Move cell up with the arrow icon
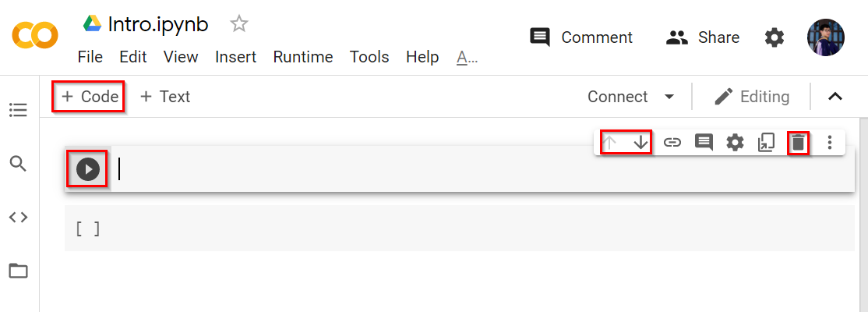This screenshot has height=312, width=868. click(x=610, y=143)
